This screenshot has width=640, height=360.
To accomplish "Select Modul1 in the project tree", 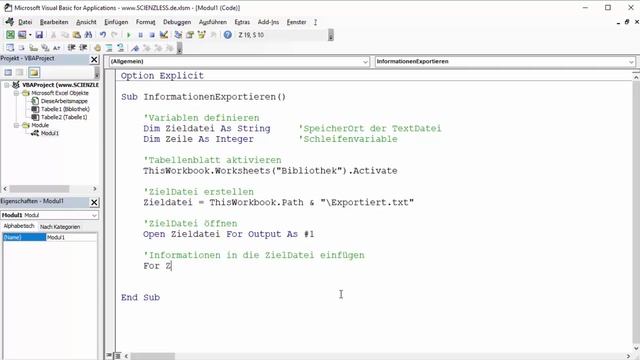I will [49, 133].
